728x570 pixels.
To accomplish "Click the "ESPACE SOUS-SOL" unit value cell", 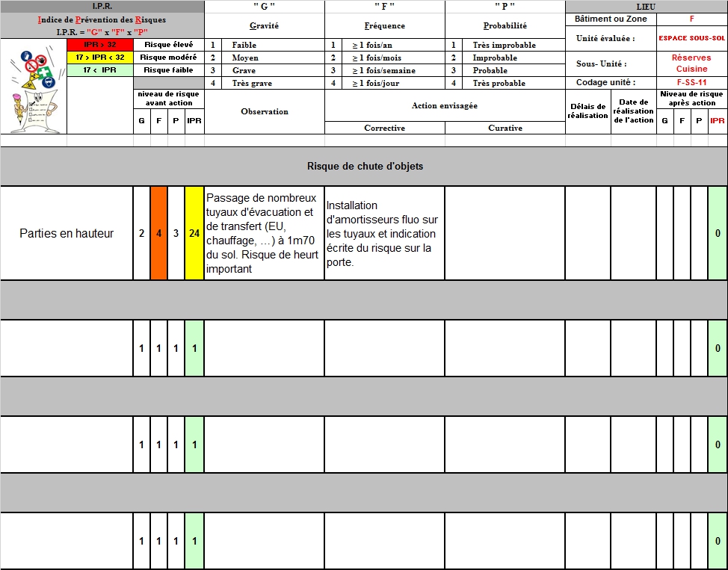I will [x=691, y=38].
